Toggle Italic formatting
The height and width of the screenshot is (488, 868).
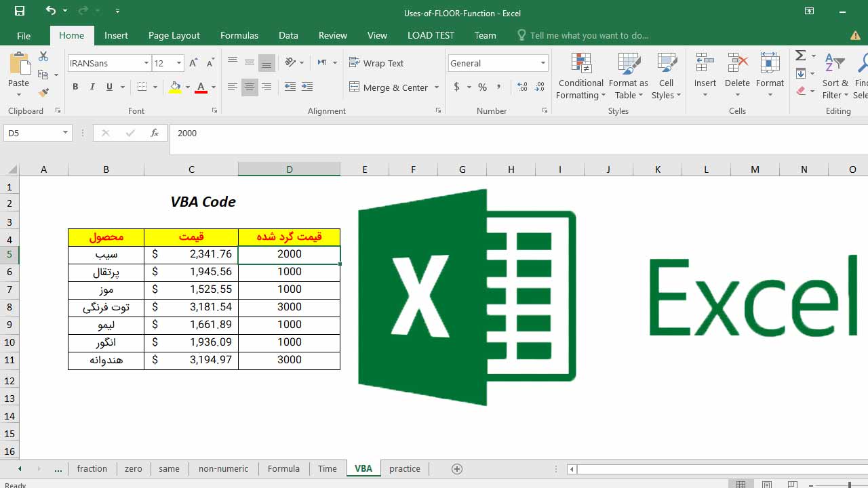(92, 87)
